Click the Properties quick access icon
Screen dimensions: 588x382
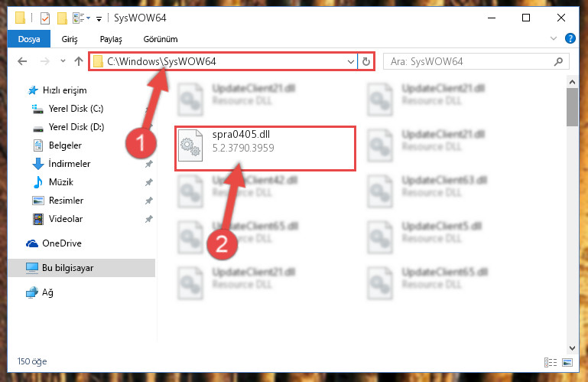[45, 18]
